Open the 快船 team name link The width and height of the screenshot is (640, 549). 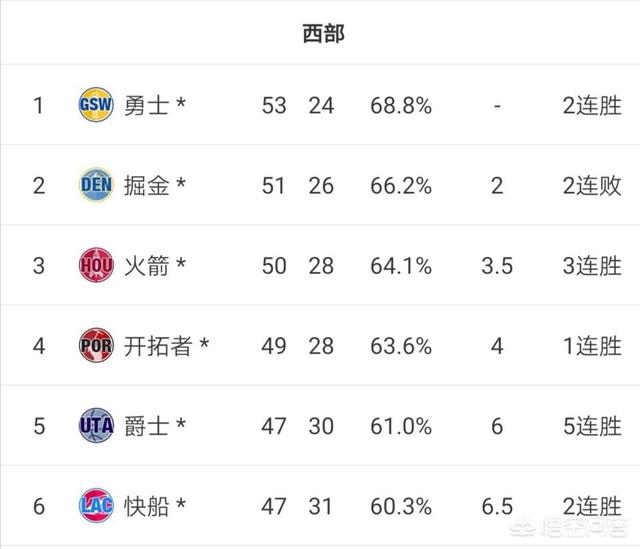[147, 507]
